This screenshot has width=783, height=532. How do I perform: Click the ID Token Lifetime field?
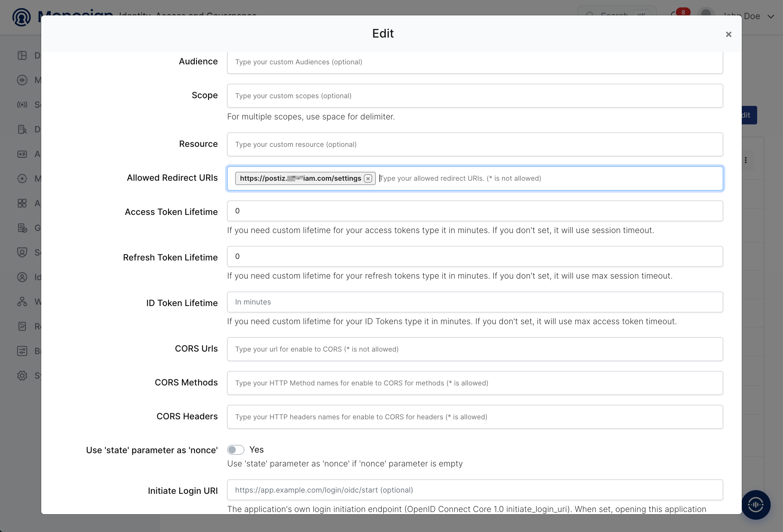pyautogui.click(x=475, y=302)
